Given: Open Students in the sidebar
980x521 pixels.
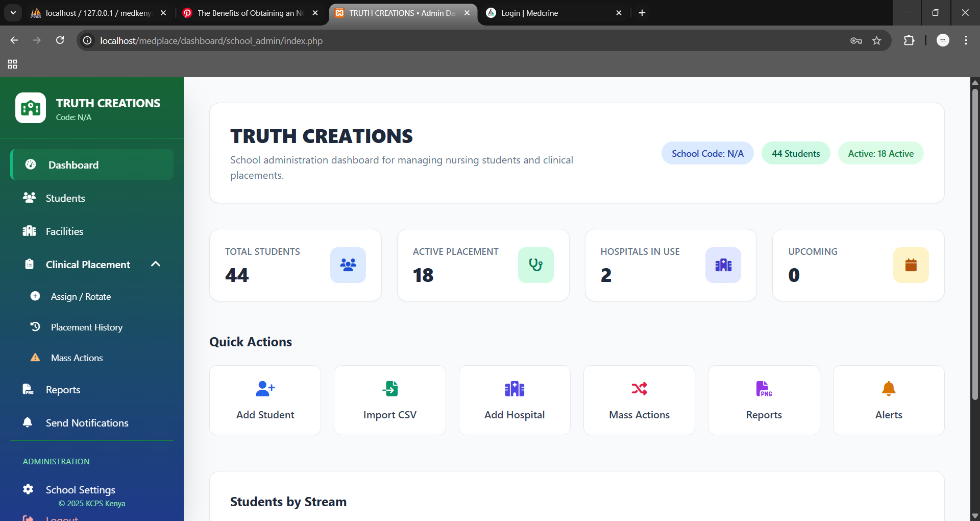Looking at the screenshot, I should (x=65, y=198).
